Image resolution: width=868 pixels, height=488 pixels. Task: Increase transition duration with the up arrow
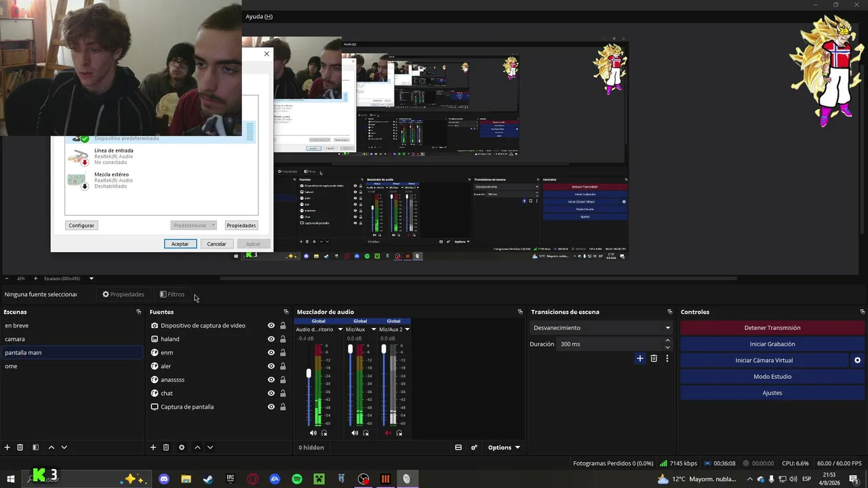point(667,341)
